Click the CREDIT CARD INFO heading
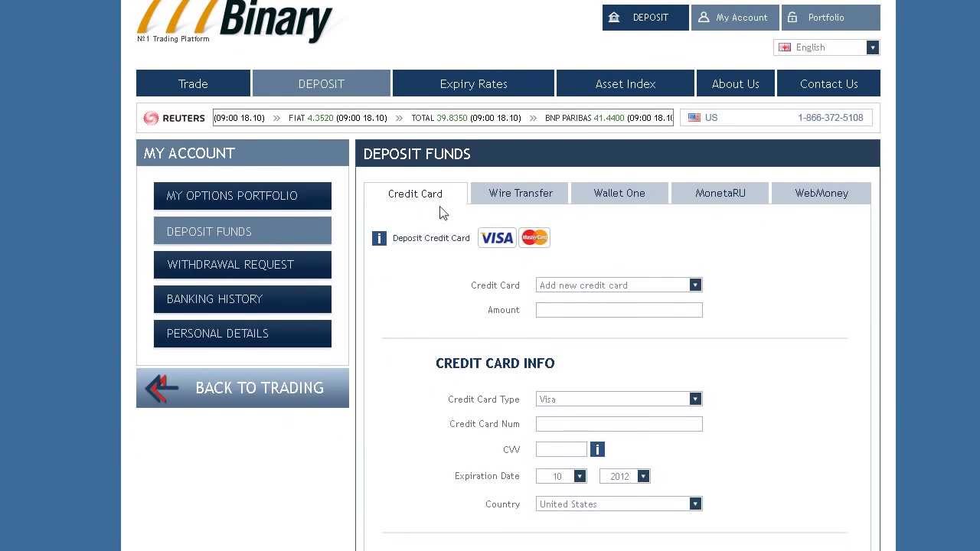The width and height of the screenshot is (980, 551). (495, 364)
